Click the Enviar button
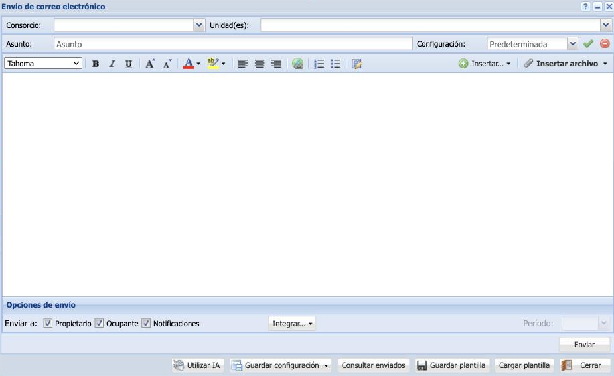The height and width of the screenshot is (376, 614). click(584, 344)
